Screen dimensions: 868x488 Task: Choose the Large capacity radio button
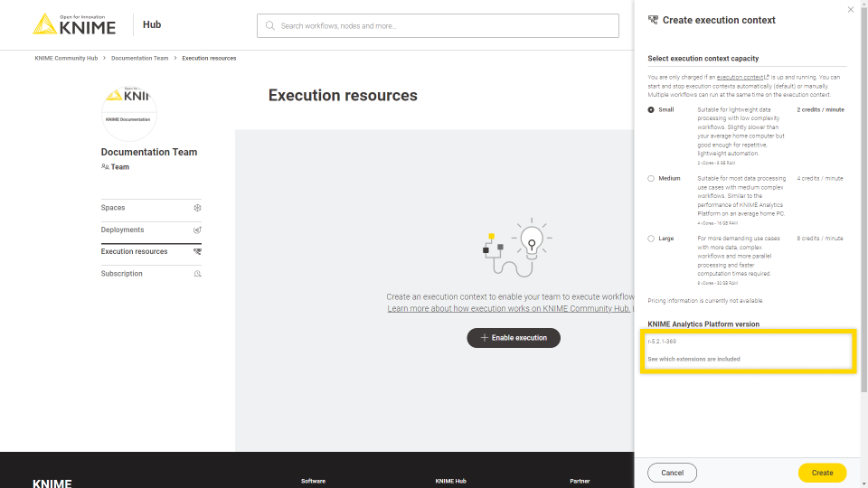tap(651, 239)
